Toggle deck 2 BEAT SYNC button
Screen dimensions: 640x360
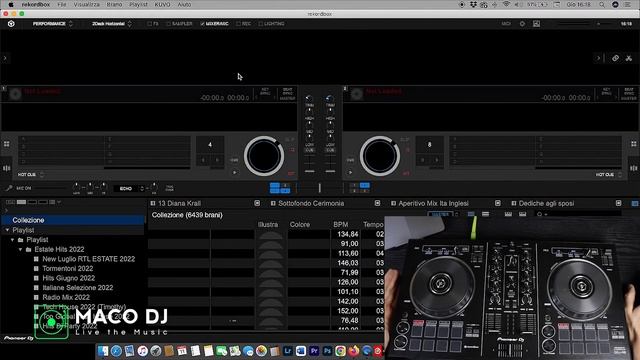(x=629, y=91)
